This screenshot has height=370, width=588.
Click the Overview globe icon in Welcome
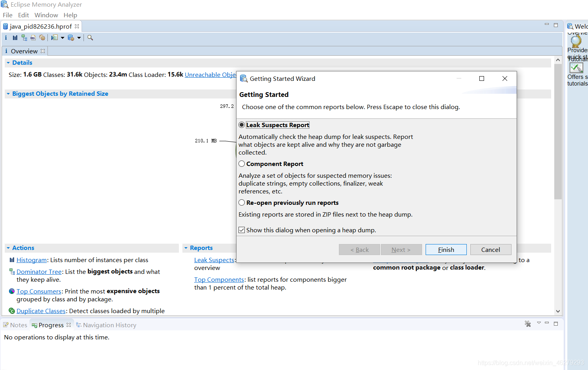pyautogui.click(x=576, y=41)
